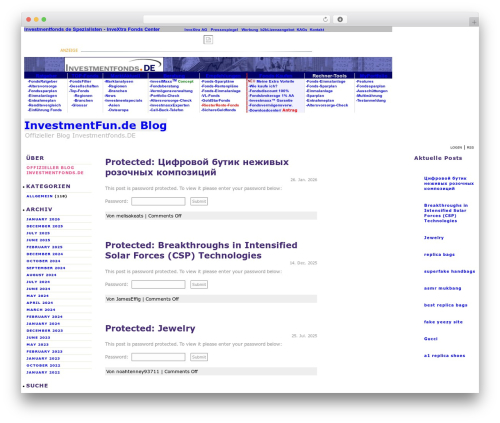
Task: Open the January 2026 archive link
Action: pos(43,219)
